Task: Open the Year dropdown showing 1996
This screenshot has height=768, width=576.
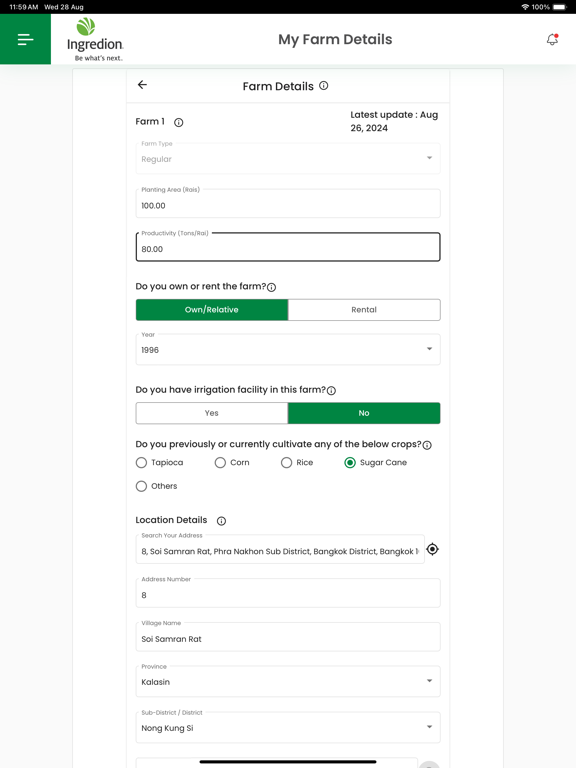Action: pos(288,349)
